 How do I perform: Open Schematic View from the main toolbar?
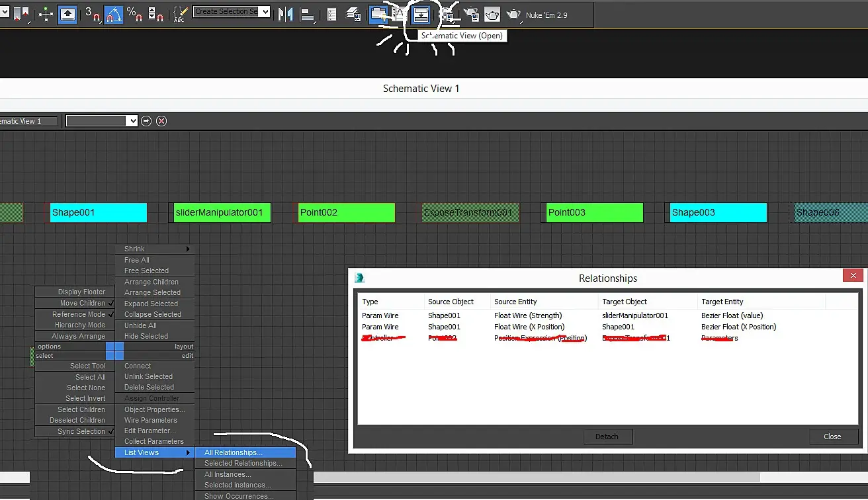coord(421,14)
